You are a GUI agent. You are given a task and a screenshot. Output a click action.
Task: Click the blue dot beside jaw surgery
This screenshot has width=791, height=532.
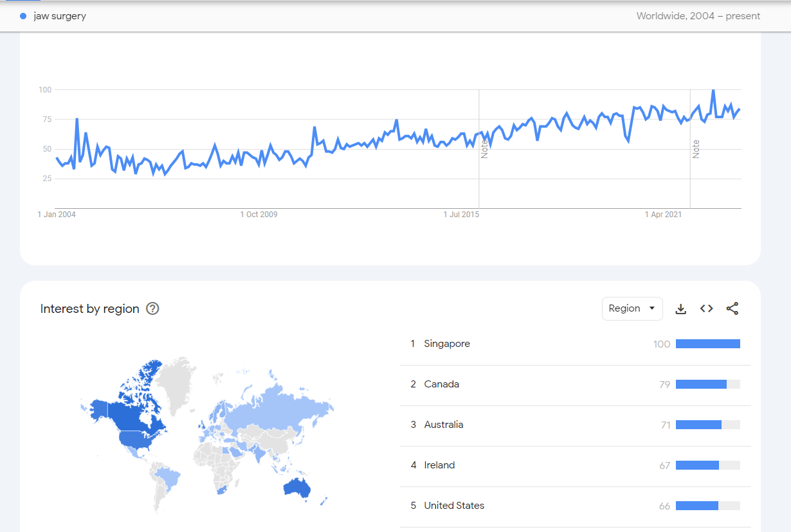tap(23, 16)
